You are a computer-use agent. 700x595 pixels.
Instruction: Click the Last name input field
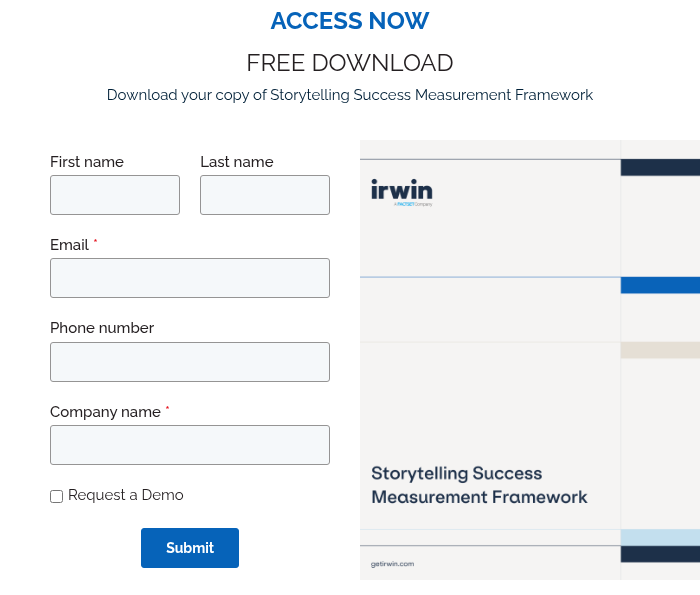[265, 195]
